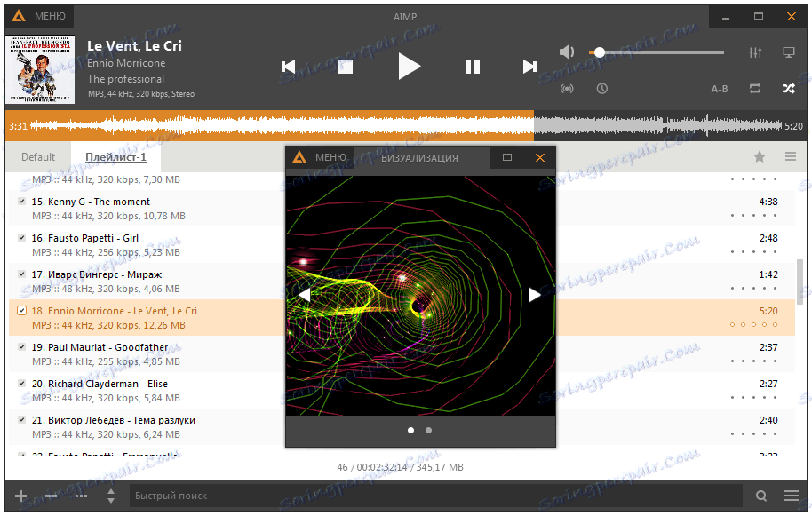This screenshot has width=812, height=516.
Task: Select first visualization page dot
Action: pos(410,430)
